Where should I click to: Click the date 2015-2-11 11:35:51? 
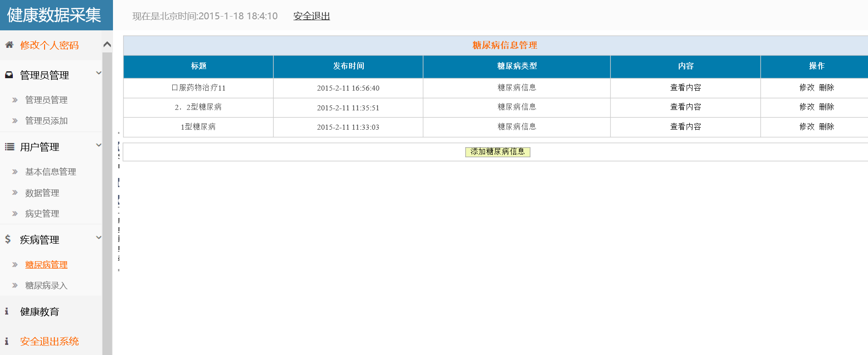coord(348,108)
